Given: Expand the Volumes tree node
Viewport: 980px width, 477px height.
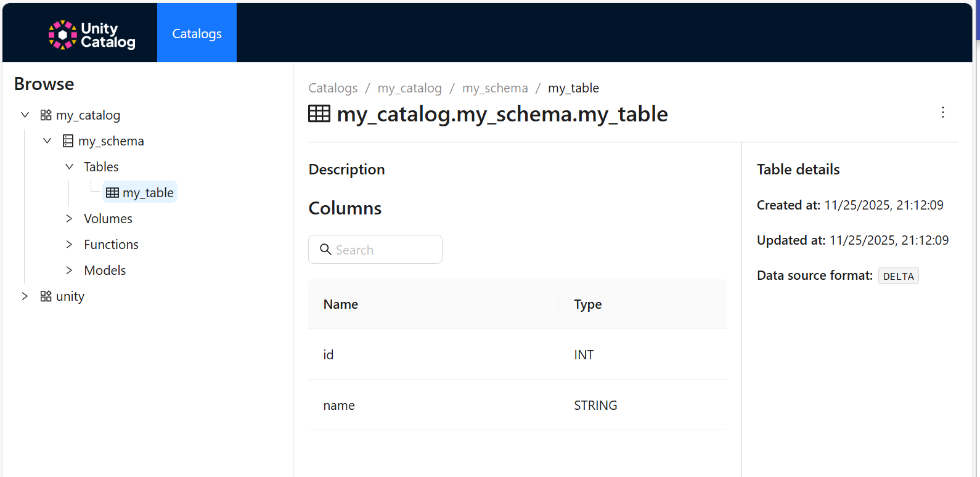Looking at the screenshot, I should 69,219.
